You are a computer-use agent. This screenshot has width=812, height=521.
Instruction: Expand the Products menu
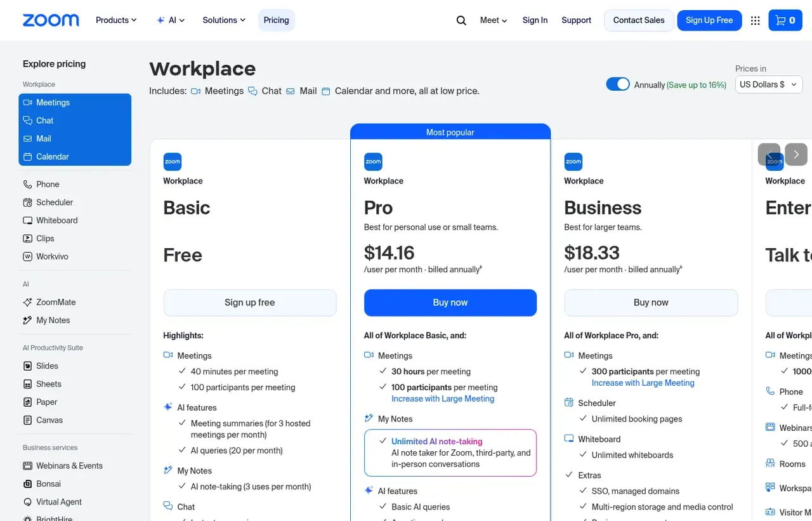point(116,20)
